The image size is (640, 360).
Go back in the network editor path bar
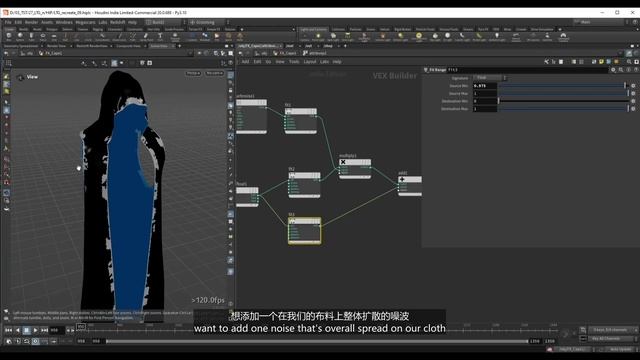(241, 53)
